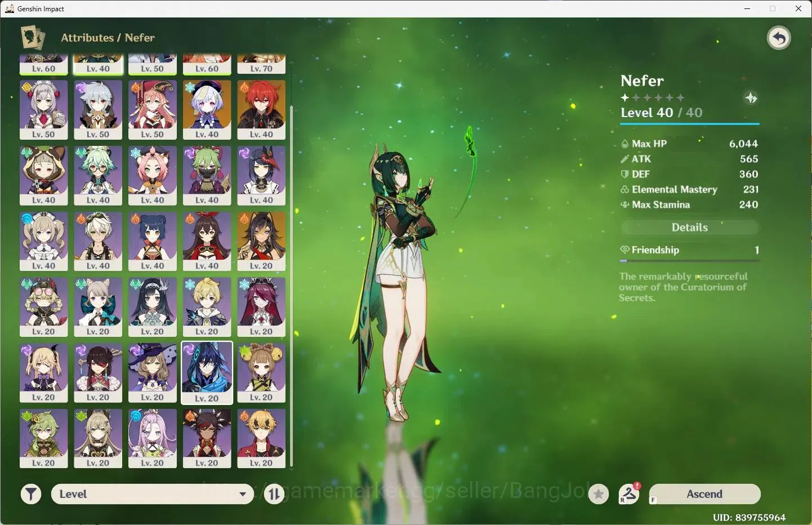This screenshot has height=525, width=812.
Task: Select Lynette Lv. 20 portrait
Action: pyautogui.click(x=99, y=307)
